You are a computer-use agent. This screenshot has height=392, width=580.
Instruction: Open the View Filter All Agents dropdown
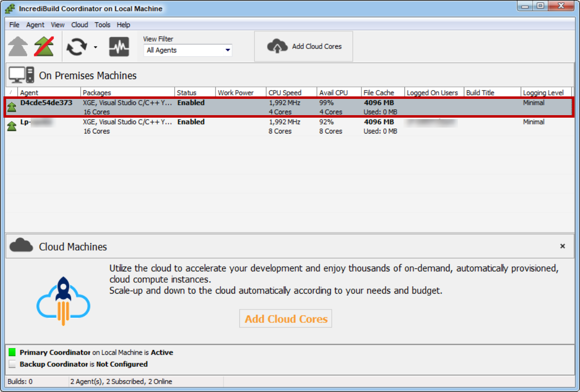[x=188, y=50]
